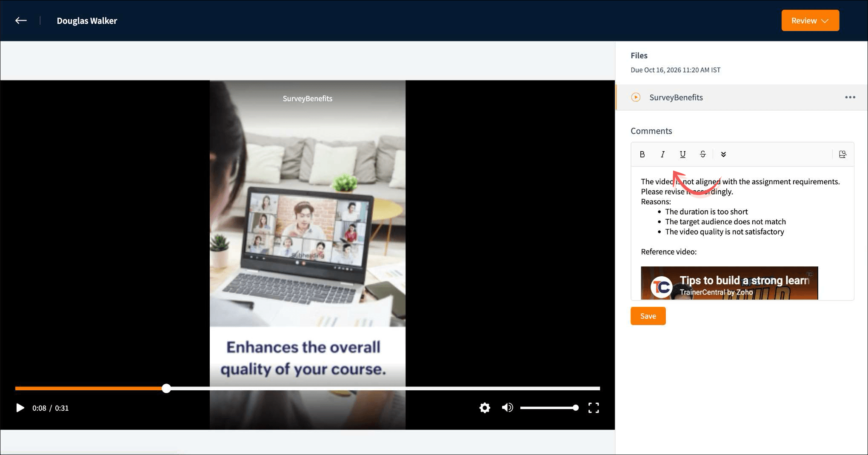
Task: Open the Review dropdown
Action: coord(810,20)
